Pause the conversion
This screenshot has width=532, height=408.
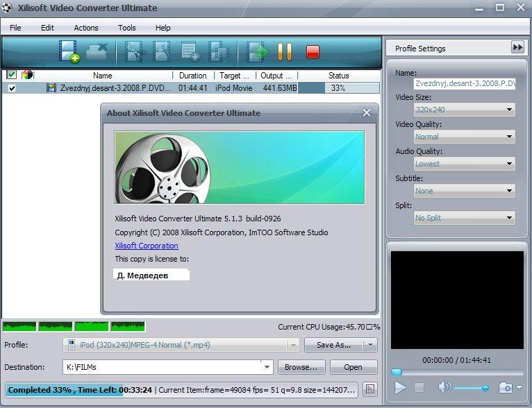(285, 52)
